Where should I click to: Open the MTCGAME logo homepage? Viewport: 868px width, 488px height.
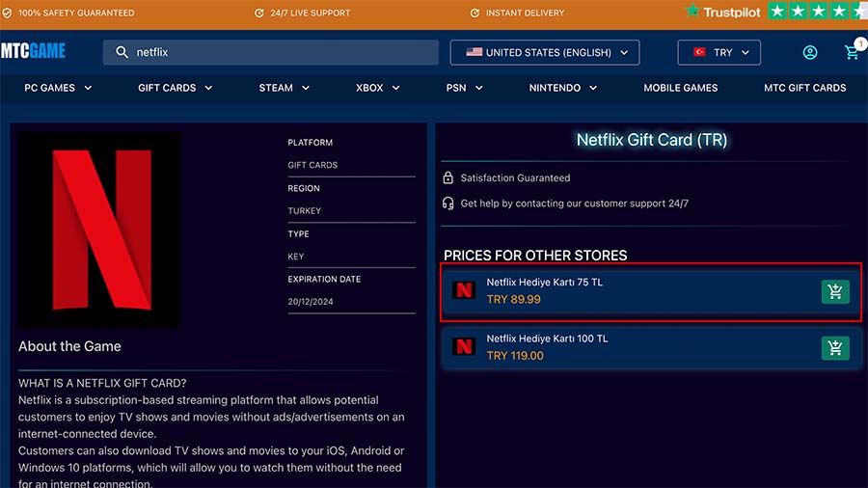click(x=33, y=51)
